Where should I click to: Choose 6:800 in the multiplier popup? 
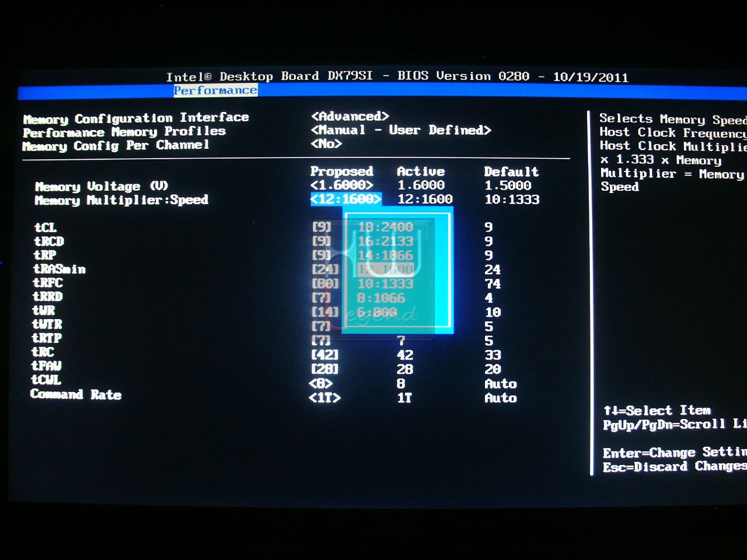(x=377, y=312)
